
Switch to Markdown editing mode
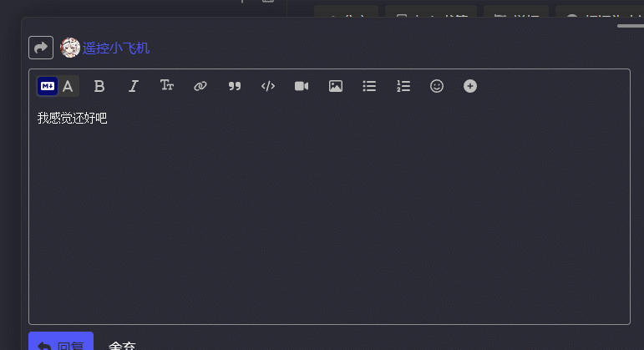48,86
